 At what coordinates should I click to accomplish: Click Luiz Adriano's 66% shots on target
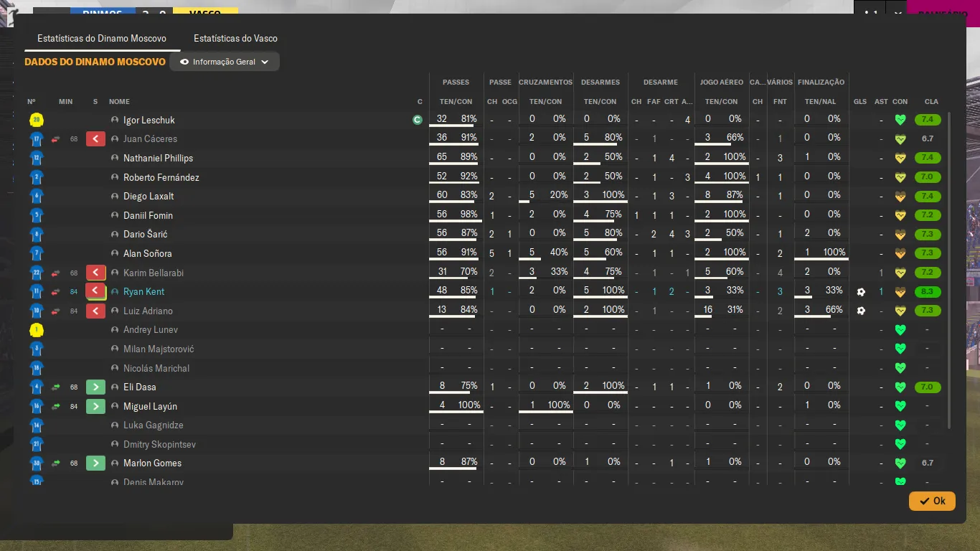[x=834, y=310]
